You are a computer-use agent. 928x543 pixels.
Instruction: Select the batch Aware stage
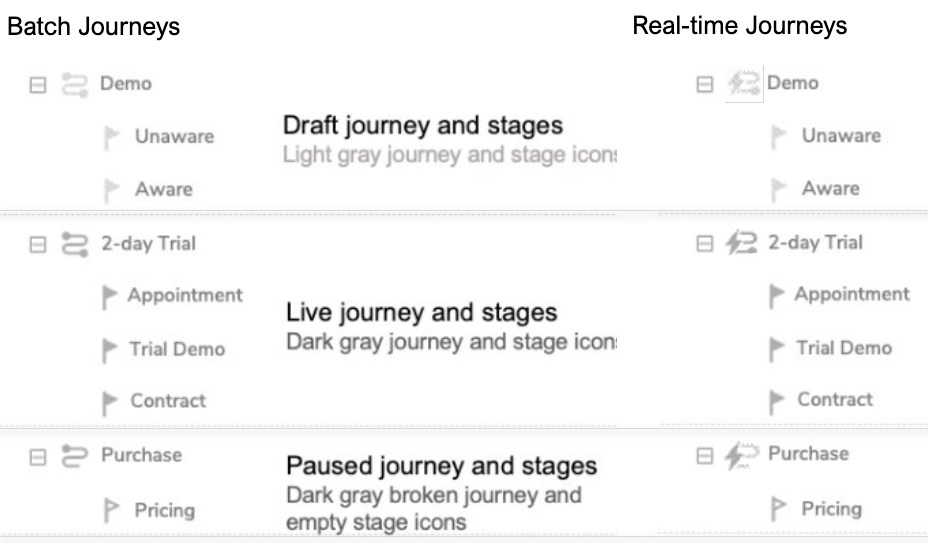(163, 189)
